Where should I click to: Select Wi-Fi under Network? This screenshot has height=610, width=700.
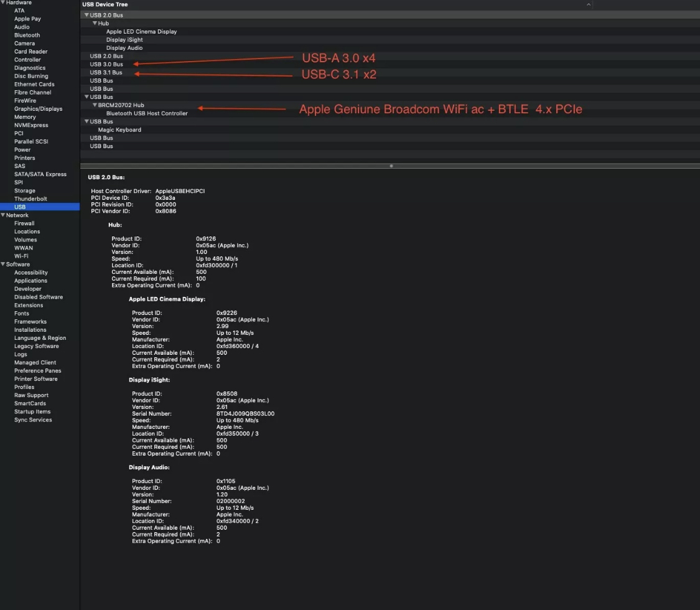(x=21, y=256)
